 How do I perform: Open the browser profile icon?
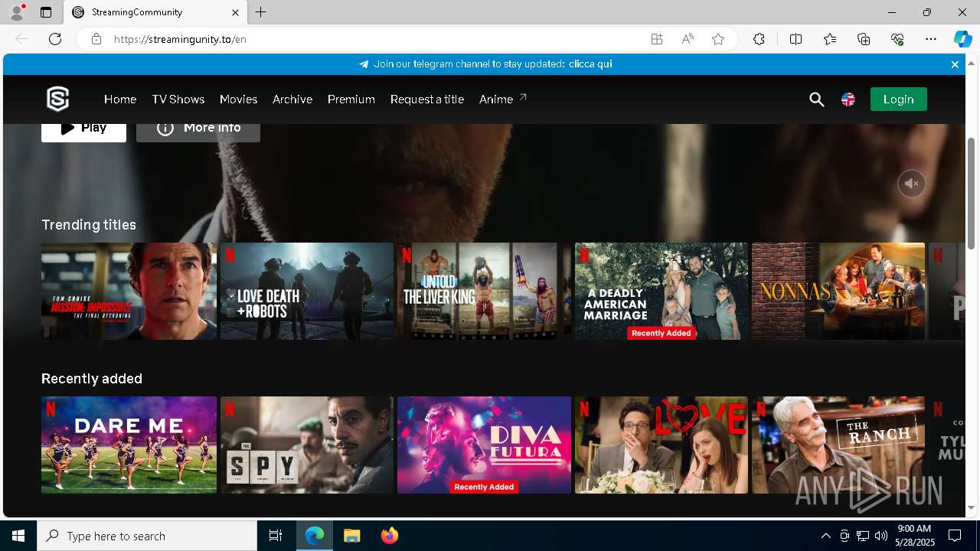coord(16,12)
